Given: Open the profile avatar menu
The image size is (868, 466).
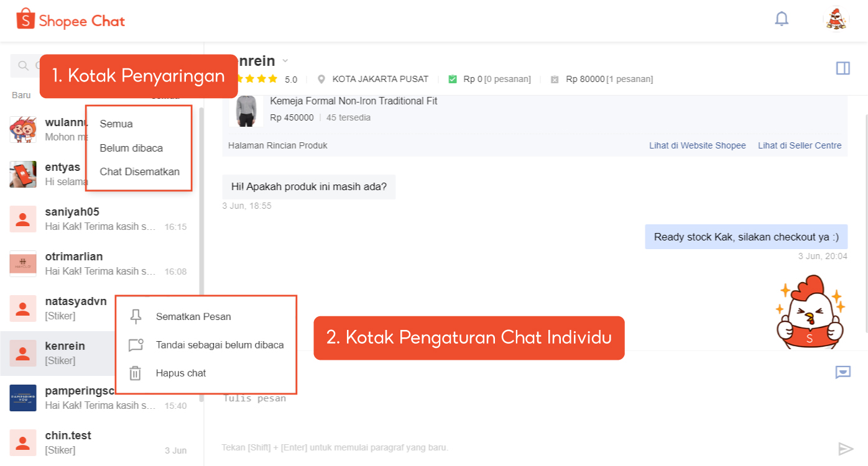Looking at the screenshot, I should (x=836, y=19).
